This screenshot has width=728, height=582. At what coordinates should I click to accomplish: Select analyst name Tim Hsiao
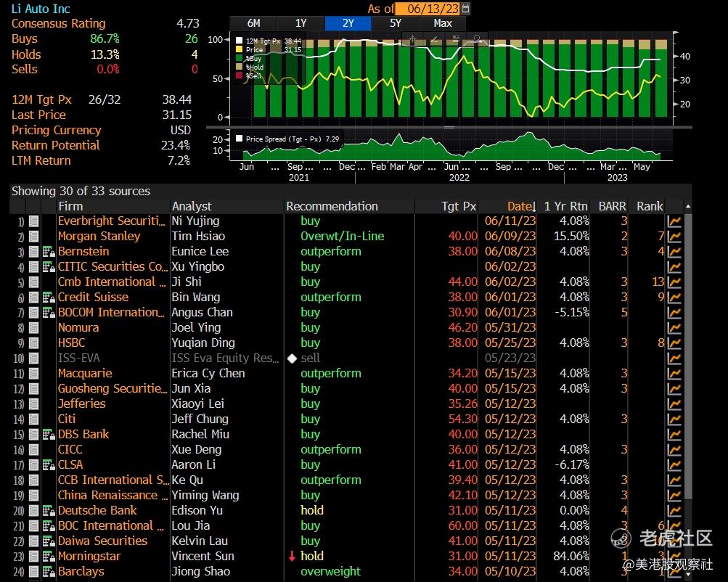coord(198,237)
